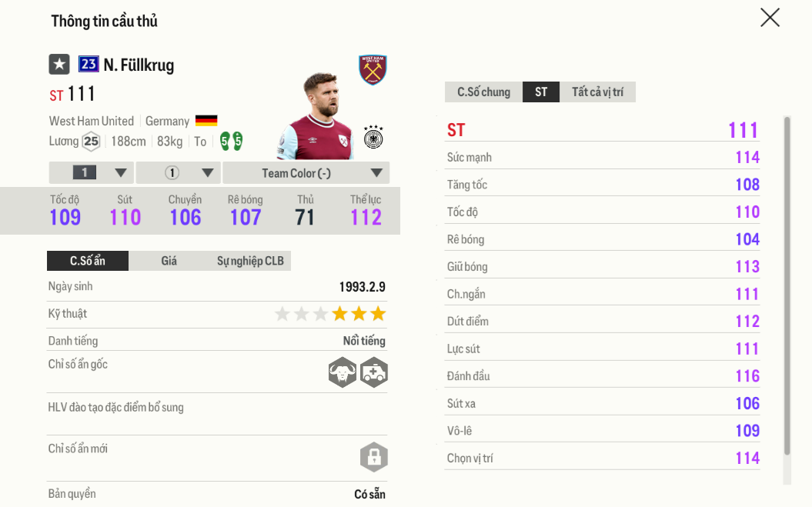The image size is (812, 507).
Task: Click the Germany flag icon
Action: [206, 121]
